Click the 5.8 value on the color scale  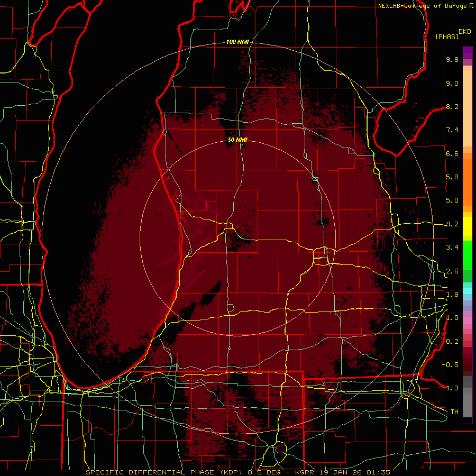(x=452, y=177)
